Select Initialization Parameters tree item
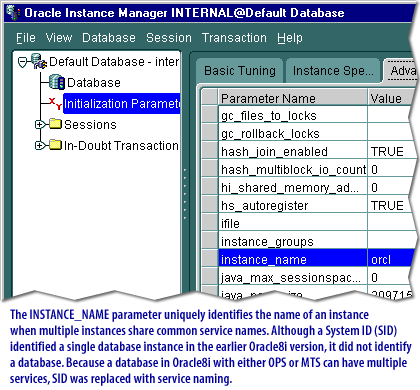420x390 pixels. point(122,103)
